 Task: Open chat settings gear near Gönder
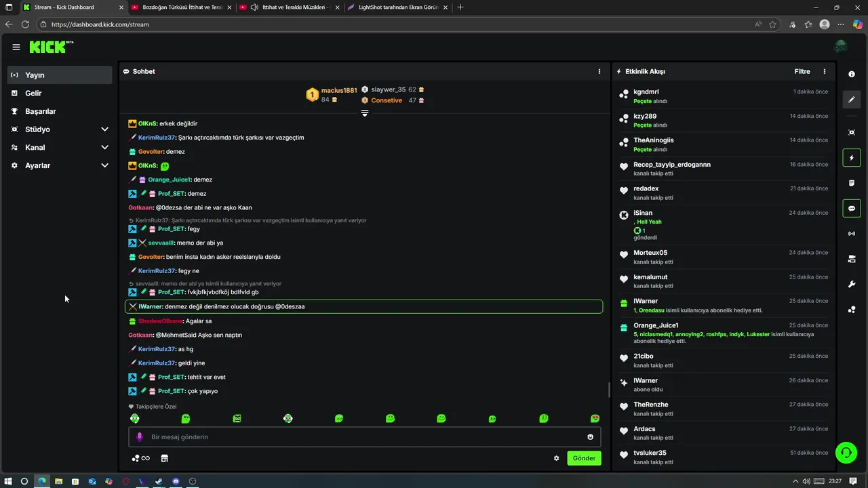(557, 458)
